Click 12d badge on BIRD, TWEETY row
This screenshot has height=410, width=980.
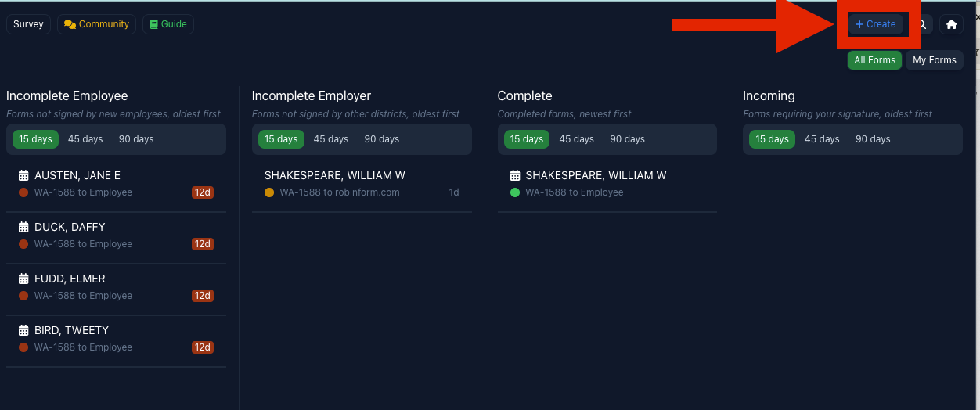pyautogui.click(x=203, y=347)
